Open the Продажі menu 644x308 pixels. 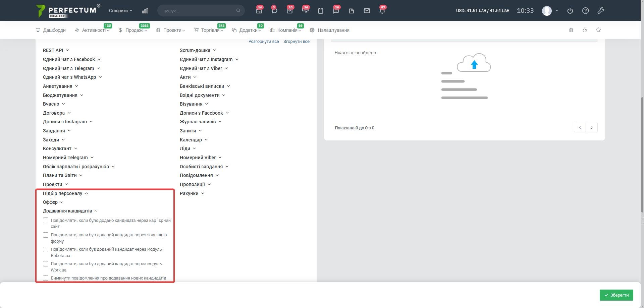point(132,30)
